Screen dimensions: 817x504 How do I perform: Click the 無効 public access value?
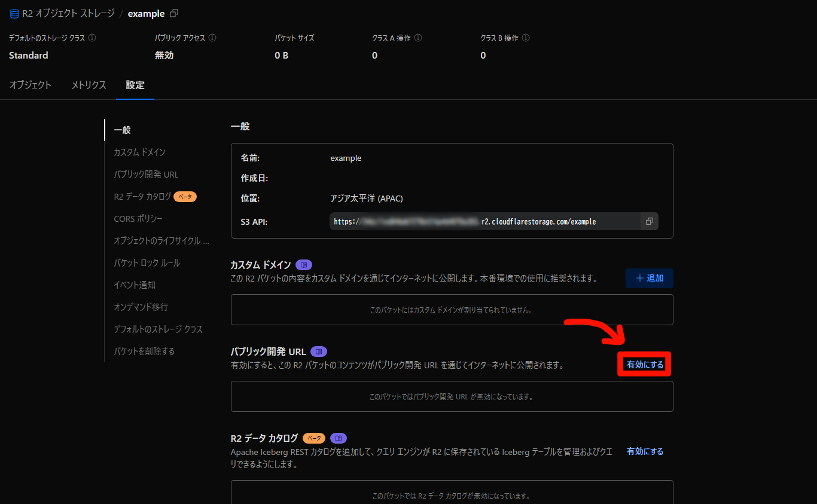(x=164, y=55)
